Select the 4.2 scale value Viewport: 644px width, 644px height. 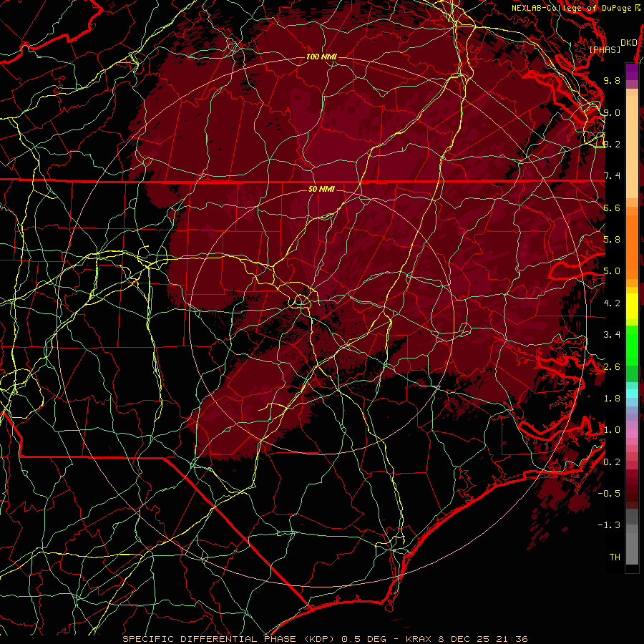[x=612, y=303]
